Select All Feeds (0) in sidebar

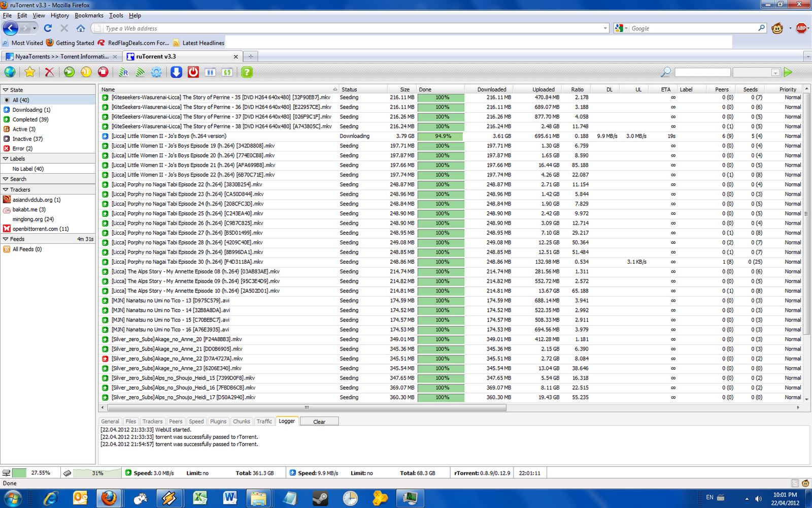click(27, 249)
